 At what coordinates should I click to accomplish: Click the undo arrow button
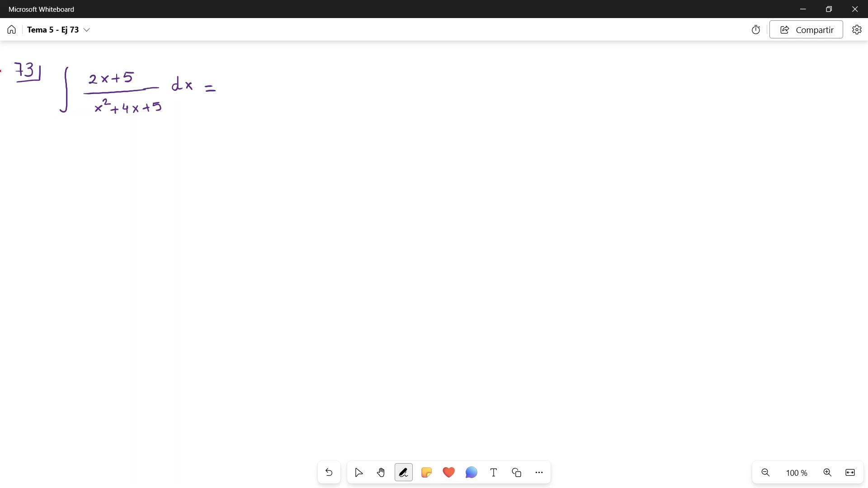point(329,473)
